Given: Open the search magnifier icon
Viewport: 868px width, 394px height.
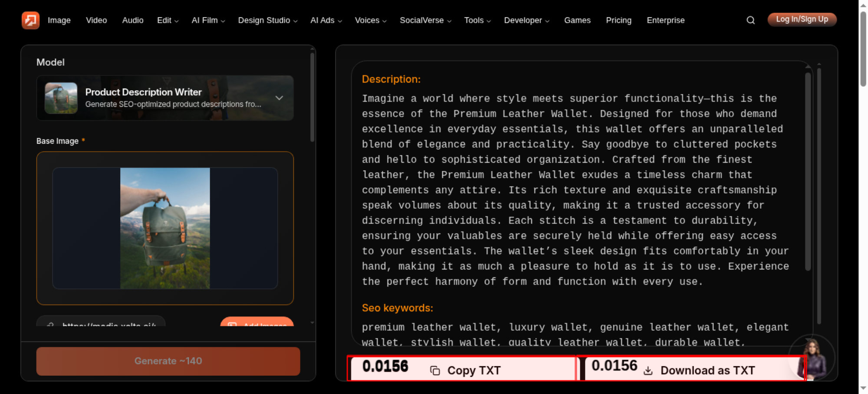Looking at the screenshot, I should click(750, 20).
